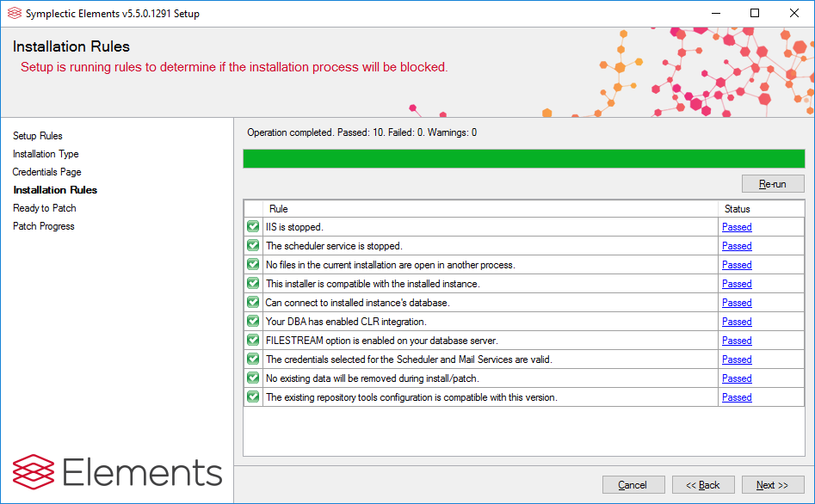Select Credentials Page step in sidebar

[47, 172]
